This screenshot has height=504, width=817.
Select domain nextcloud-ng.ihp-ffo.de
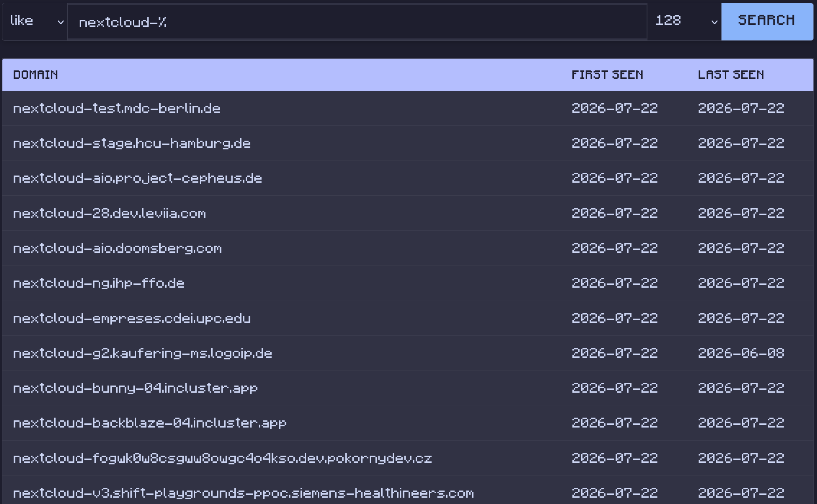point(99,283)
